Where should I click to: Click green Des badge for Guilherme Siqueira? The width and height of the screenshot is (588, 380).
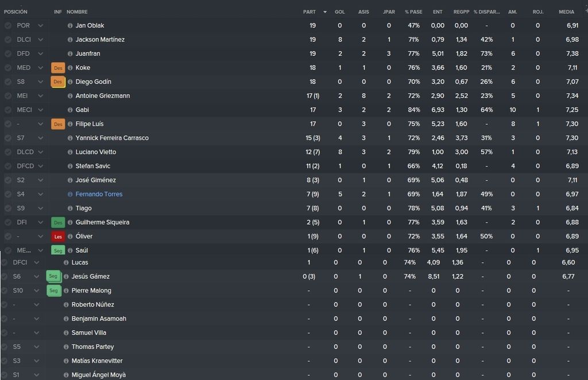coord(58,222)
